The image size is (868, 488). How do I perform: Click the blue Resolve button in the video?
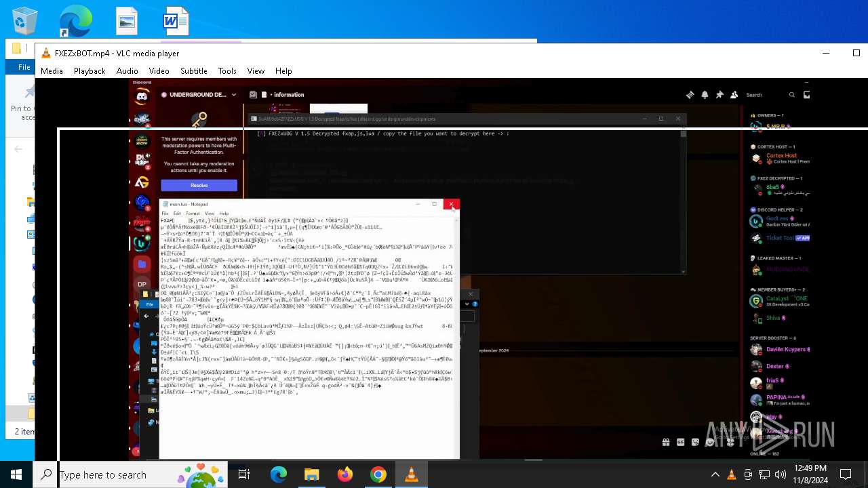(x=199, y=185)
